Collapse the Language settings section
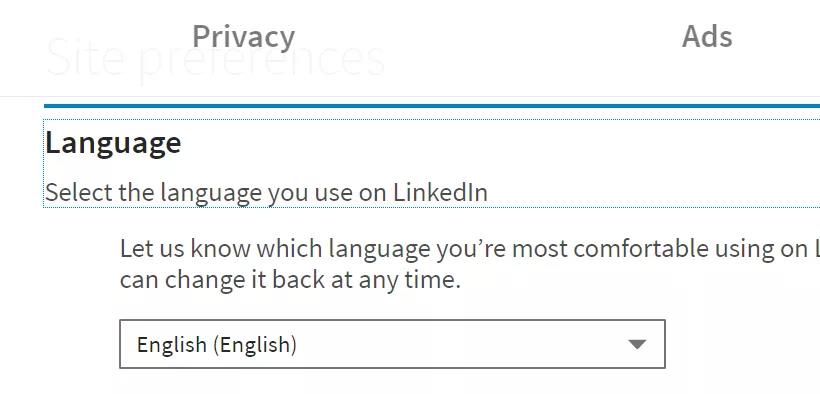This screenshot has width=820, height=394. 431,163
